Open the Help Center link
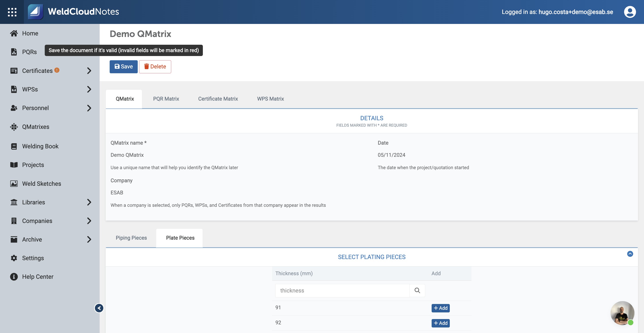Screen dimensions: 644x333 37,277
